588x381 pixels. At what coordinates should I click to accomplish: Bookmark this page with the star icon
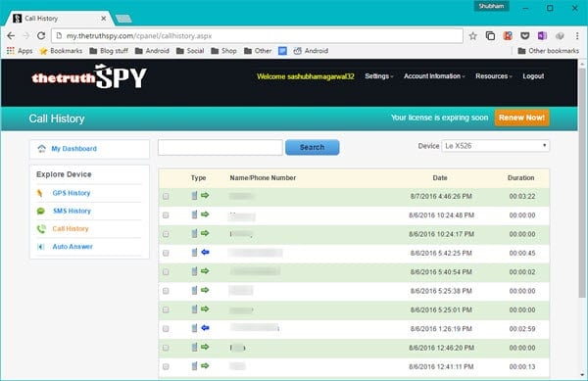coord(473,36)
